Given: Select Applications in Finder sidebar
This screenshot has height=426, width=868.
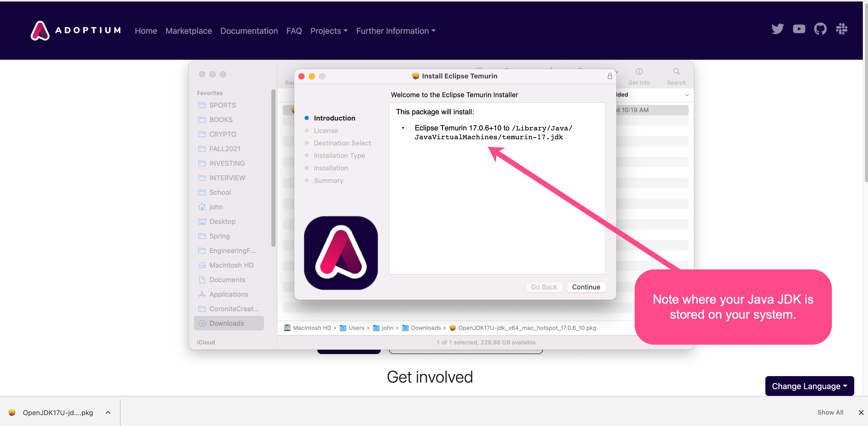Looking at the screenshot, I should click(228, 294).
